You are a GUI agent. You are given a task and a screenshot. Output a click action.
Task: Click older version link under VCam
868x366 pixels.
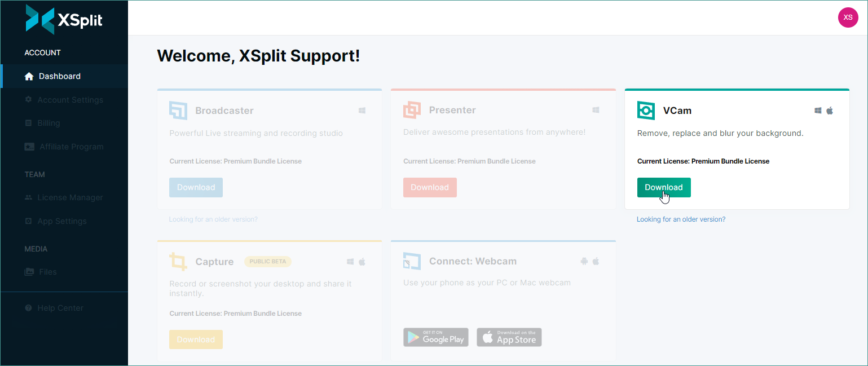pos(681,219)
